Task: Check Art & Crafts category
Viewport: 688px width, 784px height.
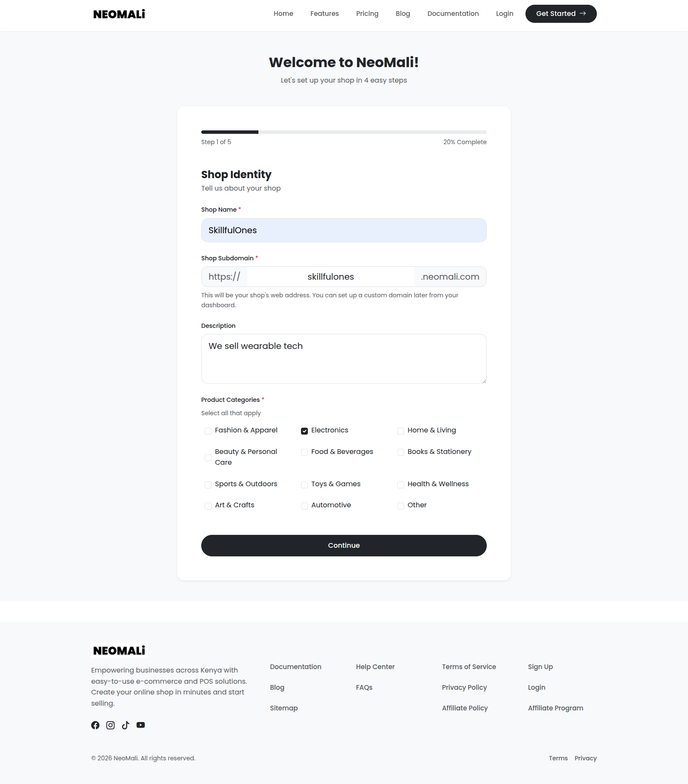Action: (x=208, y=506)
